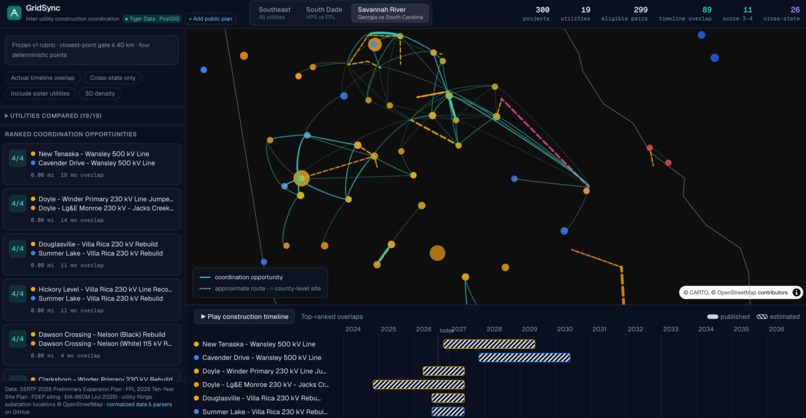Select Doyle - Winder Primary timeline bar
This screenshot has width=806, height=418.
coord(444,371)
